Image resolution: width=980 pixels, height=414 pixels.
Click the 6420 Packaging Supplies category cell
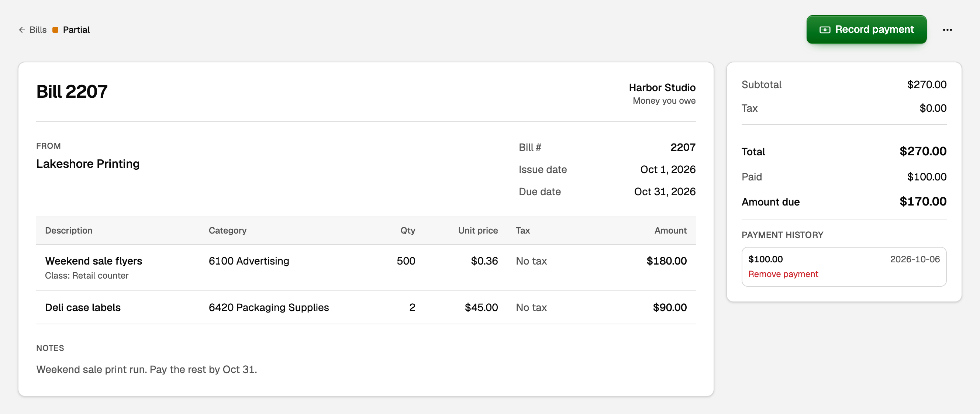coord(269,307)
